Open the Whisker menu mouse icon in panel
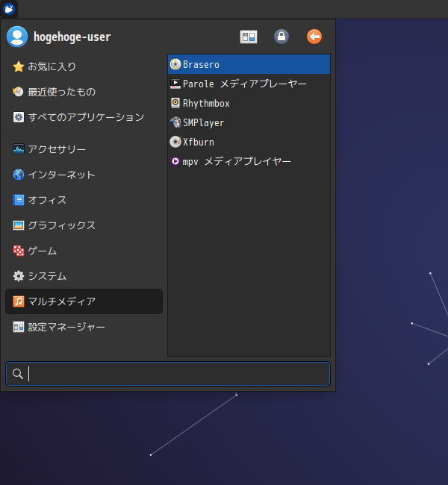The height and width of the screenshot is (485, 448). point(9,9)
